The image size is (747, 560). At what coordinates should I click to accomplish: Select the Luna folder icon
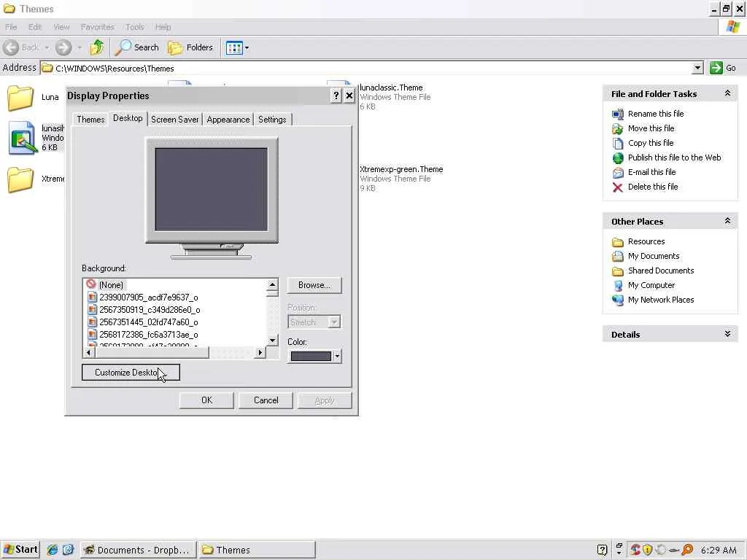point(20,98)
